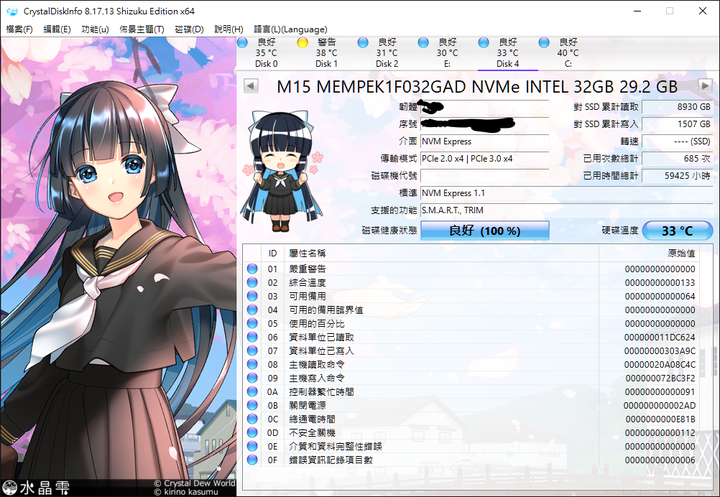Image resolution: width=720 pixels, height=497 pixels.
Task: Click the firmware field
Action: (484, 107)
